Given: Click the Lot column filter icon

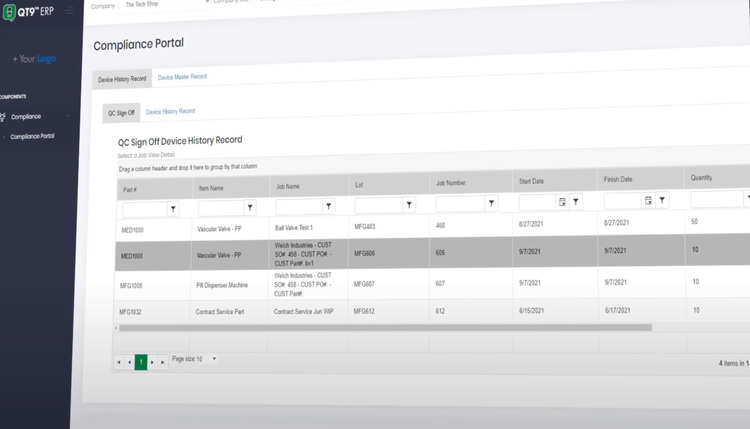Looking at the screenshot, I should tap(409, 205).
